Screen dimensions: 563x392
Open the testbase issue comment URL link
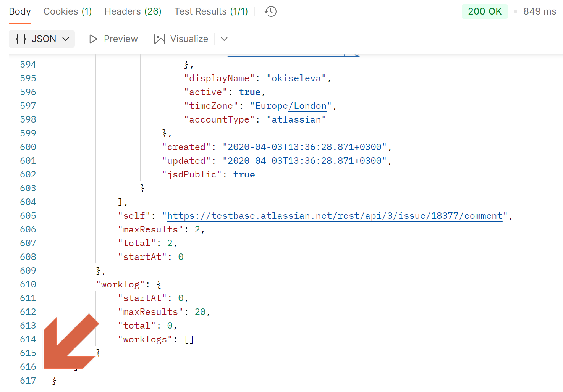(335, 216)
